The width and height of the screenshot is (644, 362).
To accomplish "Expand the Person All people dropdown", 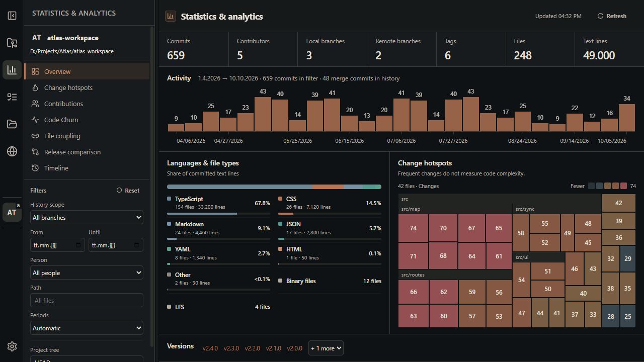I will click(87, 273).
